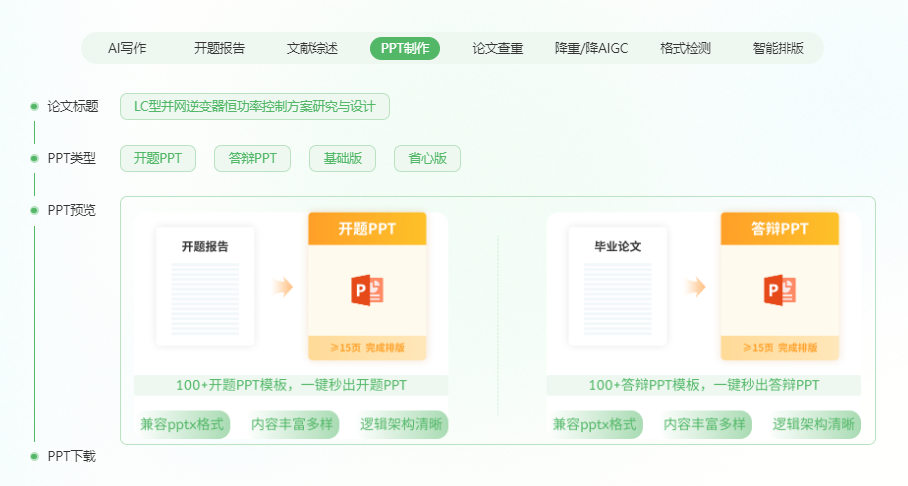This screenshot has height=486, width=908.
Task: Click PowerPoint icon in 答辩PPT card
Action: (780, 289)
